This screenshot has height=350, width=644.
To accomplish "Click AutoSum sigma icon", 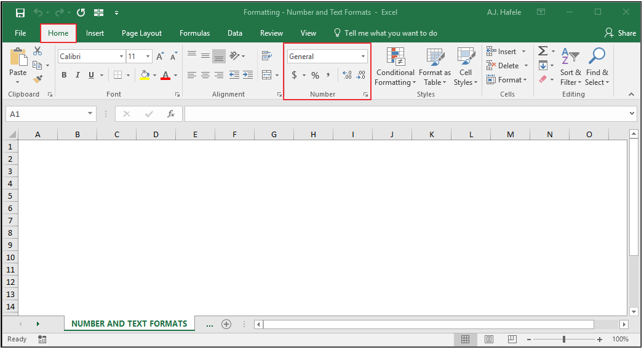I will click(543, 51).
